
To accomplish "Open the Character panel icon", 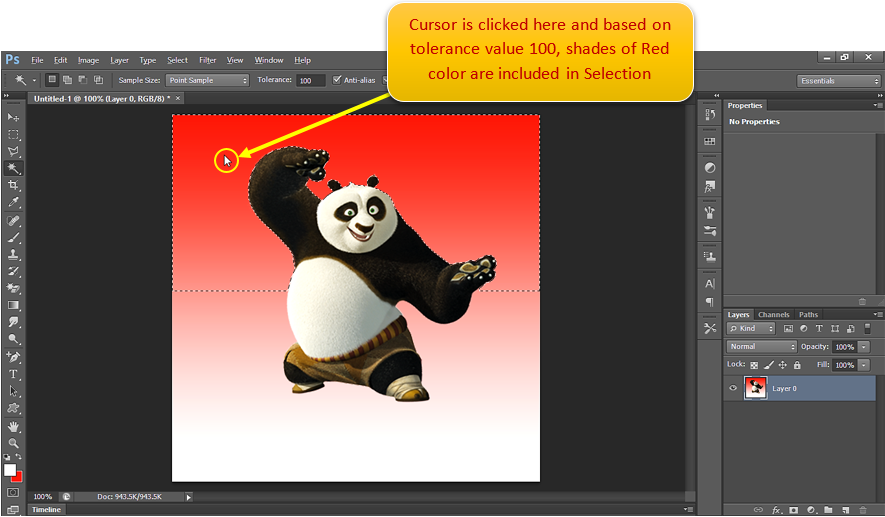I will 710,283.
